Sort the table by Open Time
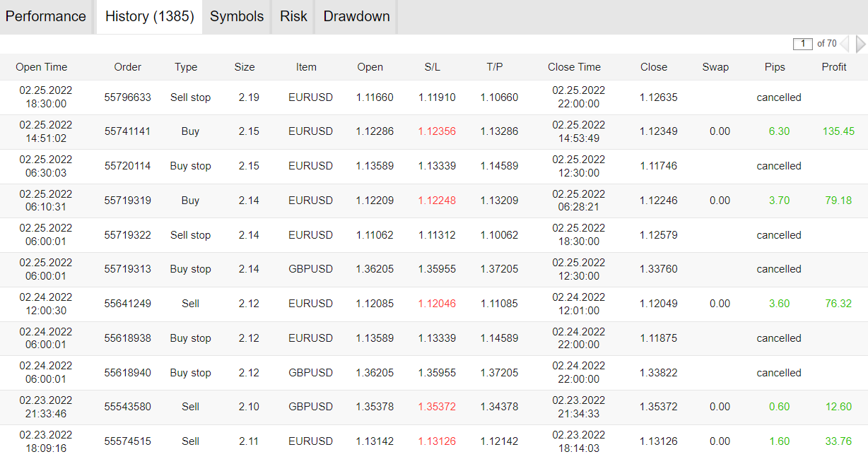 41,66
